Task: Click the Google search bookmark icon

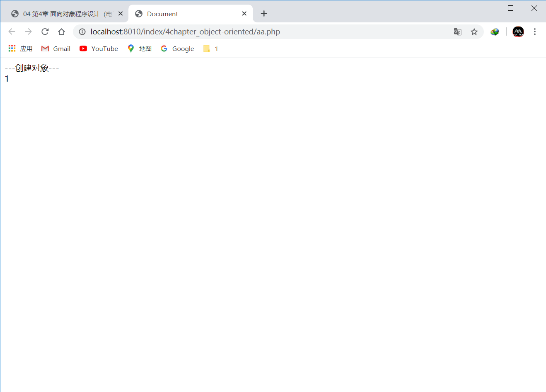Action: [164, 48]
